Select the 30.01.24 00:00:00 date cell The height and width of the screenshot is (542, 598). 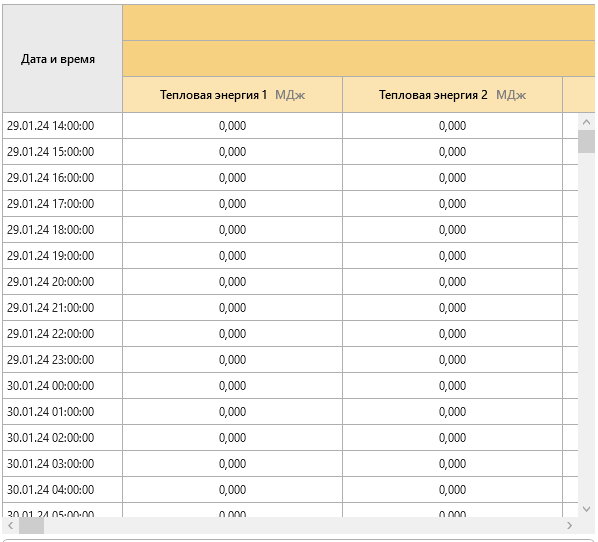pyautogui.click(x=63, y=386)
